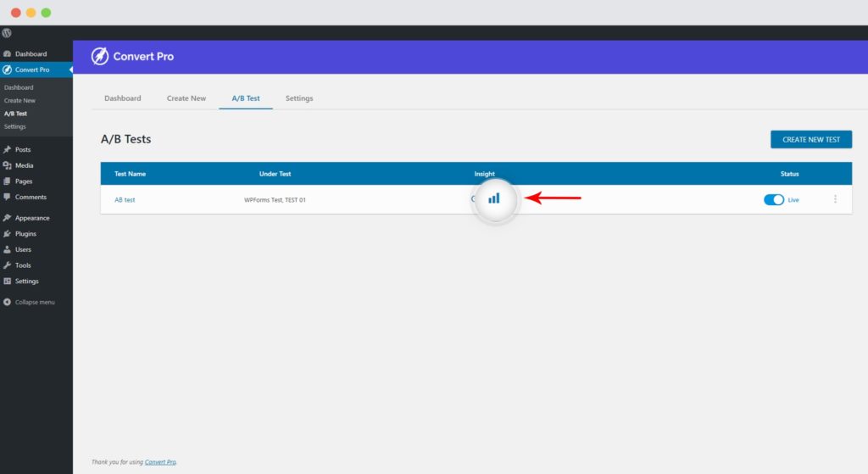Switch to the Settings tab
Screen dimensions: 868x474
point(299,98)
